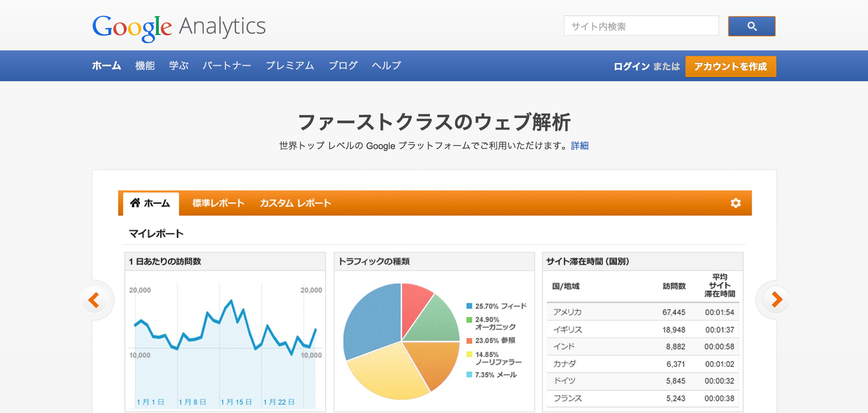This screenshot has height=413, width=868.
Task: Go to next slide with right arrow
Action: [x=777, y=299]
